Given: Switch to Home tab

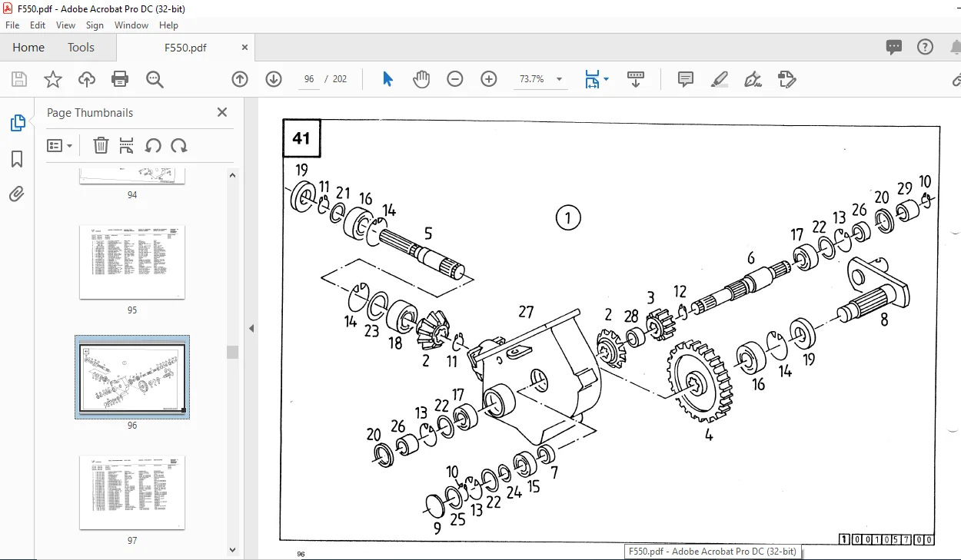Looking at the screenshot, I should pyautogui.click(x=28, y=48).
